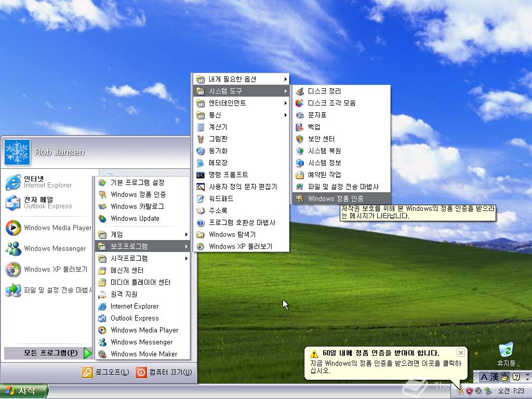Open Windows 정품 인증 in programs list

[x=142, y=194]
